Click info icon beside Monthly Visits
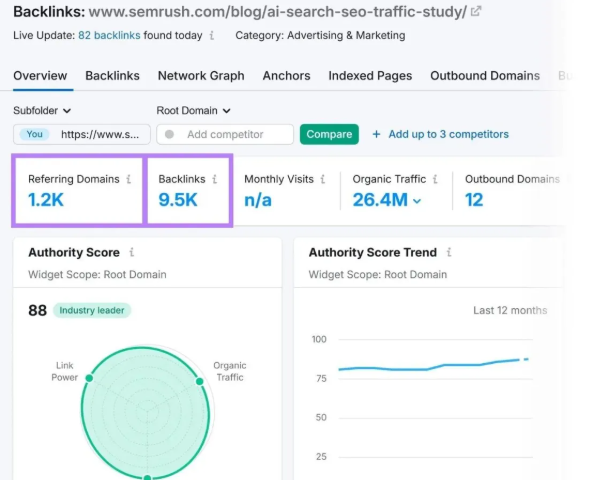Image resolution: width=600 pixels, height=480 pixels. [x=324, y=180]
